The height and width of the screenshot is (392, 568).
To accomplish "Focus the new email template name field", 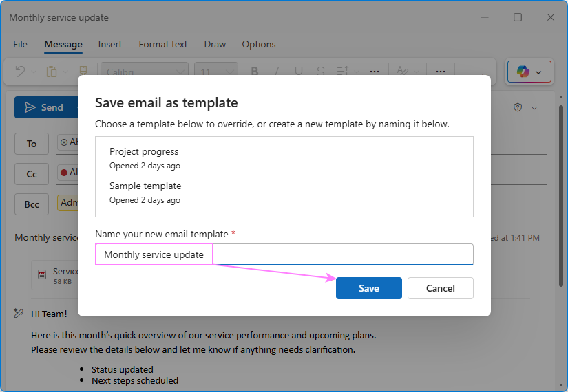I will (x=284, y=254).
